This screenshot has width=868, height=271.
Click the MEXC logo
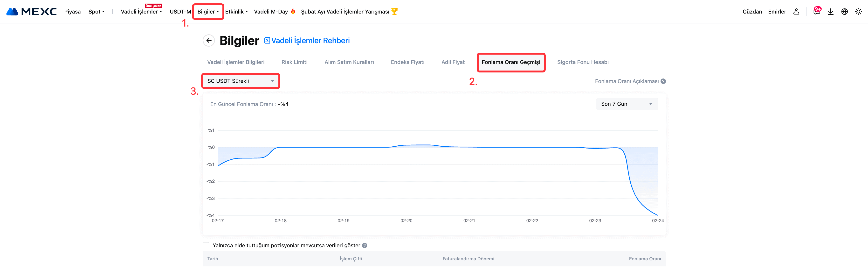31,12
